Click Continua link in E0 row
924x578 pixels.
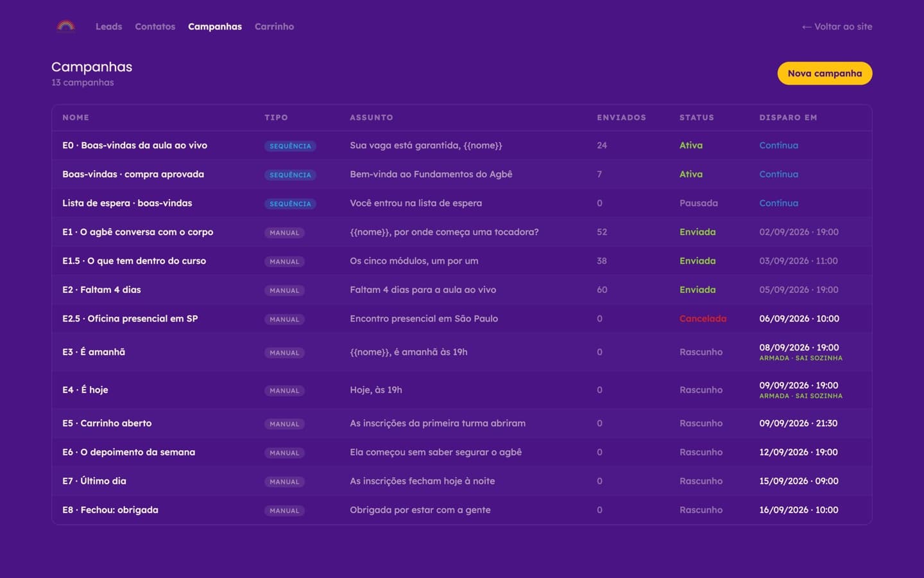tap(778, 145)
